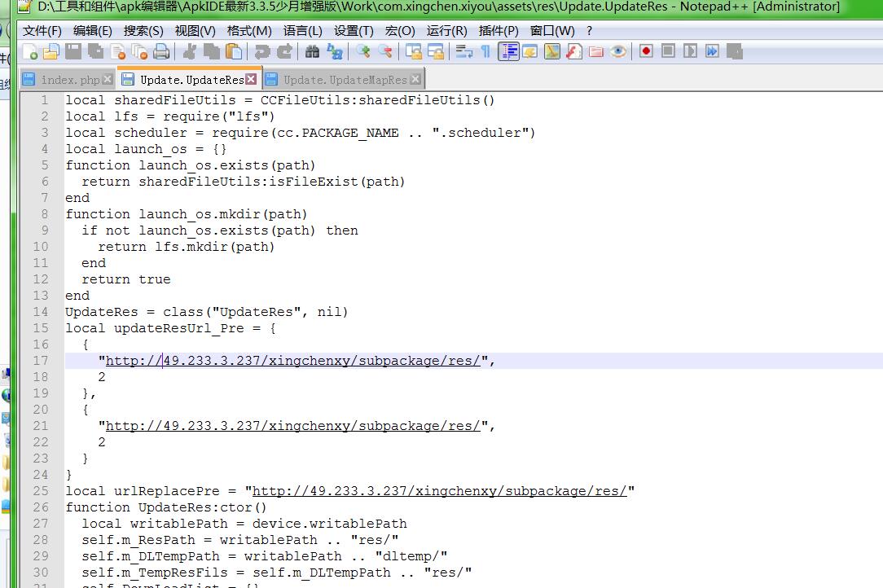This screenshot has width=883, height=588.
Task: Click the urlReplacePre URL on line 25
Action: 440,491
